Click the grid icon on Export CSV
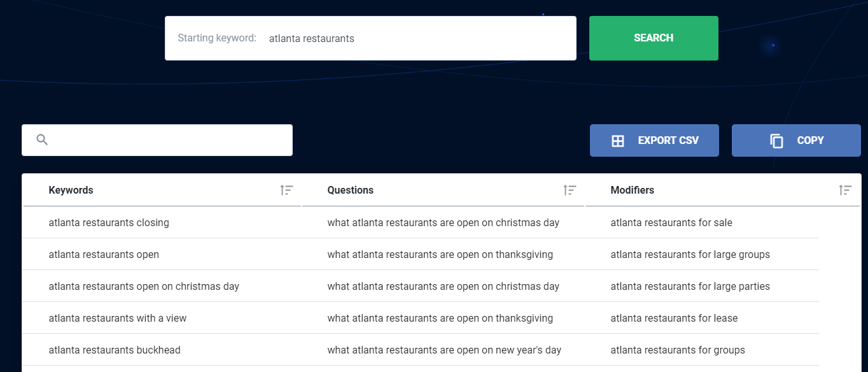Viewport: 868px width, 372px height. (617, 141)
